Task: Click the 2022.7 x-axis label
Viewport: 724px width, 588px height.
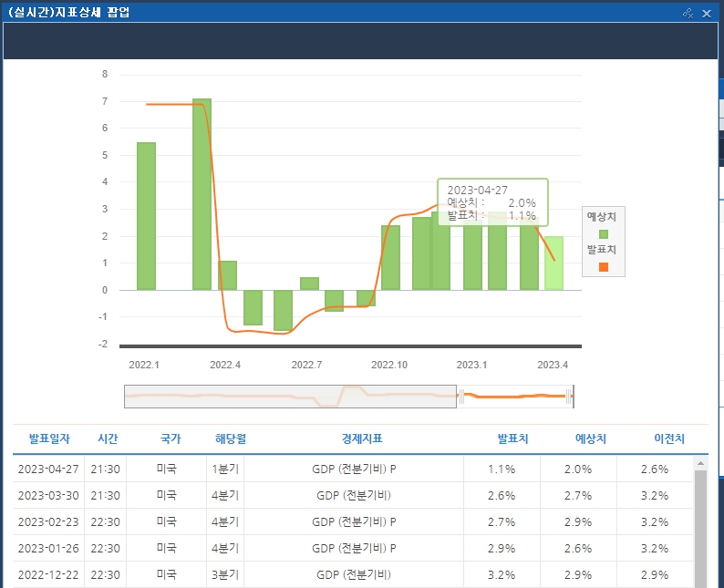Action: [306, 365]
